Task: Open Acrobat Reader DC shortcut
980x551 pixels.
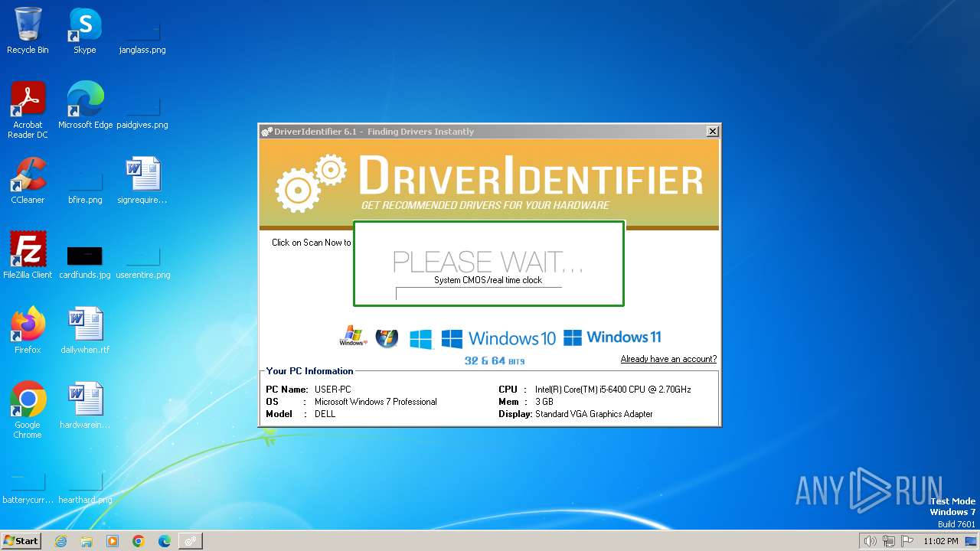Action: 28,110
